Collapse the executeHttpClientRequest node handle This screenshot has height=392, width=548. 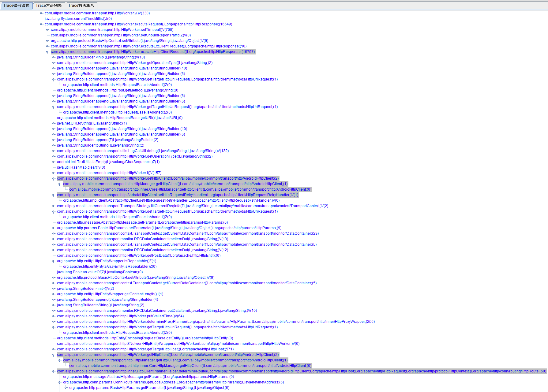(x=47, y=52)
